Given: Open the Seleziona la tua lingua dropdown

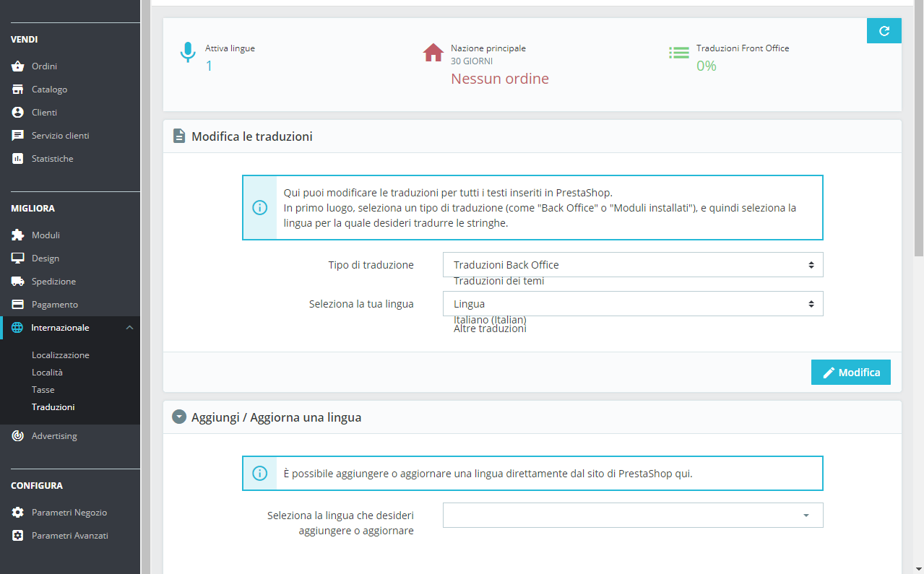Looking at the screenshot, I should [632, 304].
